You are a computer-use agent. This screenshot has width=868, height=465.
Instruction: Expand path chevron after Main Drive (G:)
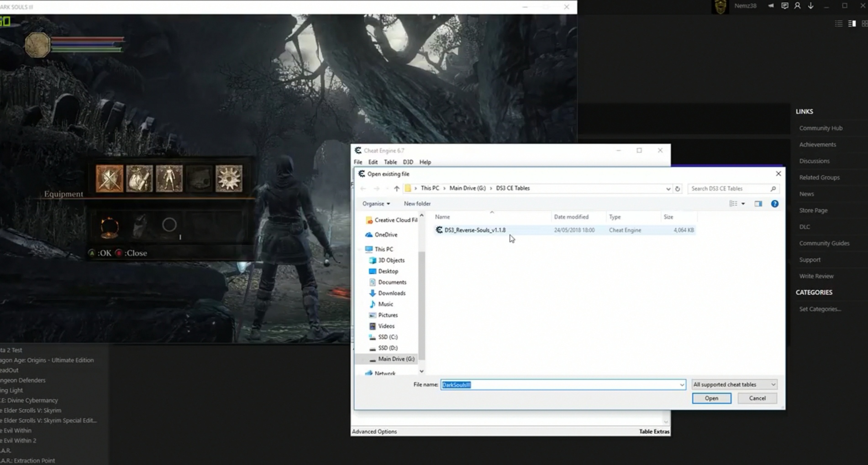[491, 188]
